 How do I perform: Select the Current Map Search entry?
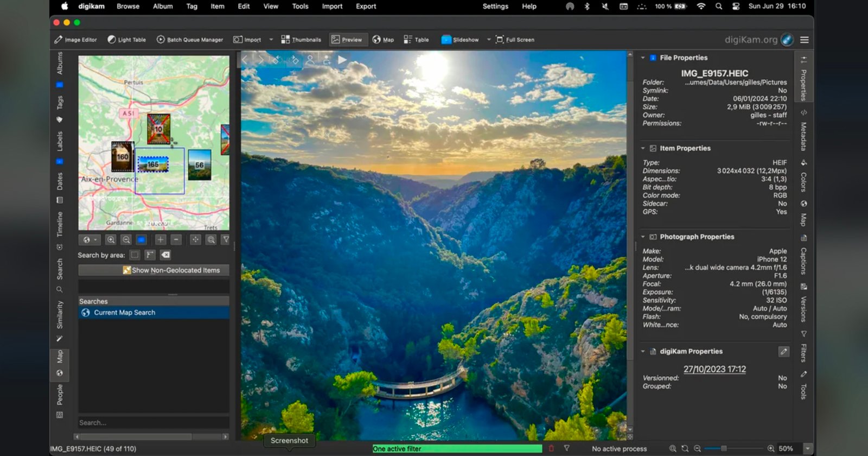(x=124, y=313)
